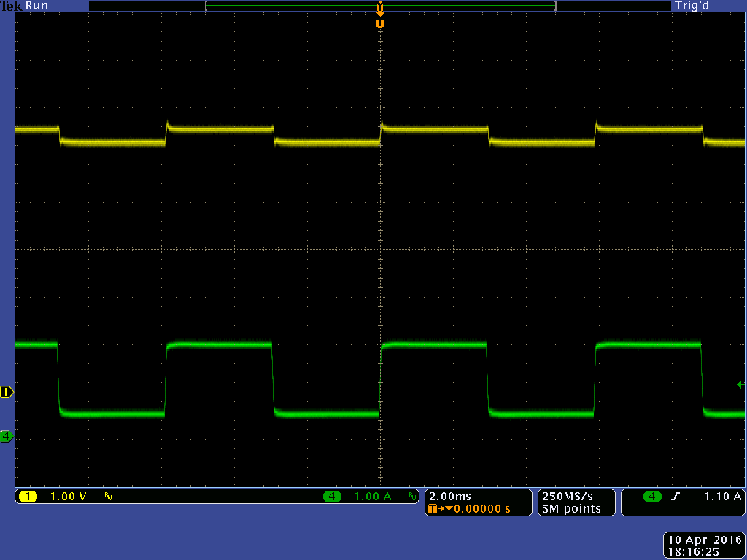Image resolution: width=747 pixels, height=560 pixels.
Task: Click the channel 4 bandwidth limit icon
Action: click(413, 497)
